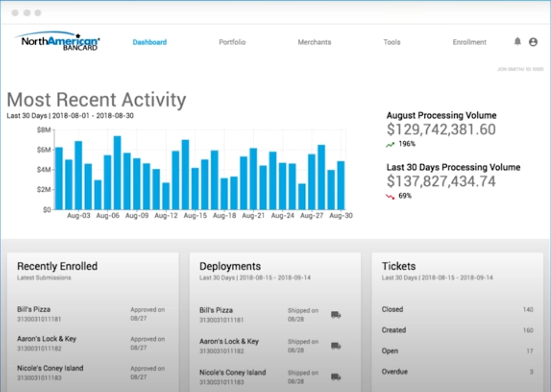Open the Tools menu item
This screenshot has height=392, width=551.
coord(392,42)
